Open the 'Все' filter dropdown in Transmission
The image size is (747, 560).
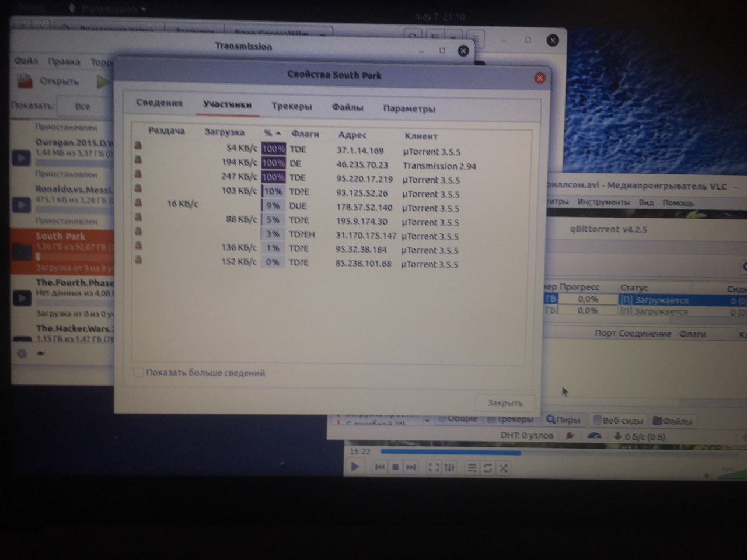[85, 106]
